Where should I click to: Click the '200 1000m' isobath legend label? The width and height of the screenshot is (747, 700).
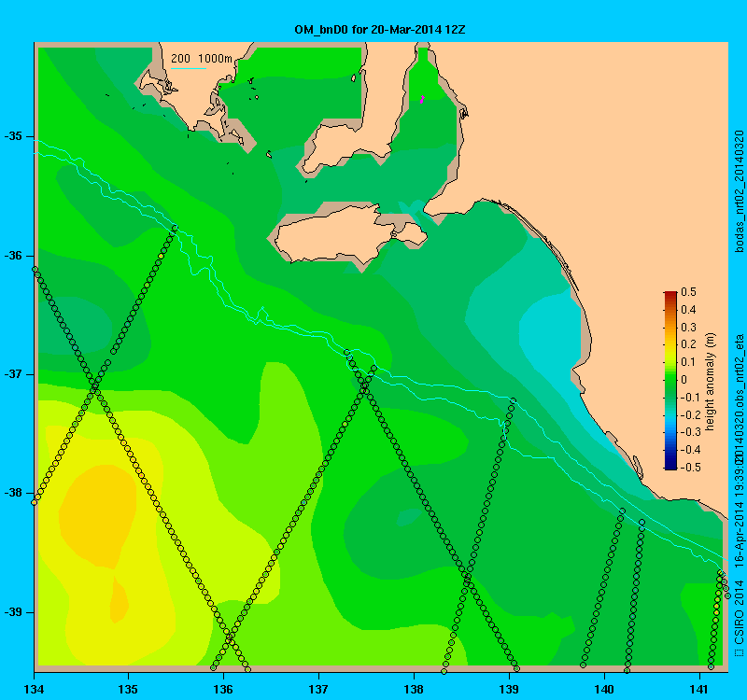[202, 59]
